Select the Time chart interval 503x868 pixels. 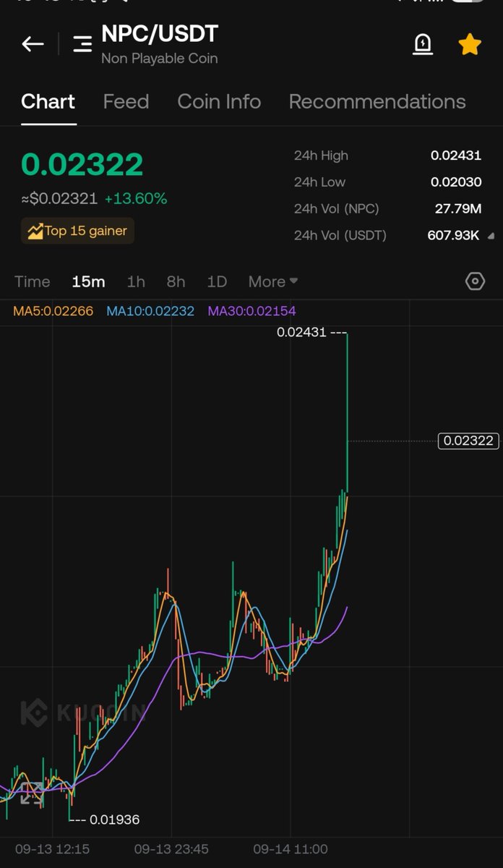pyautogui.click(x=33, y=281)
